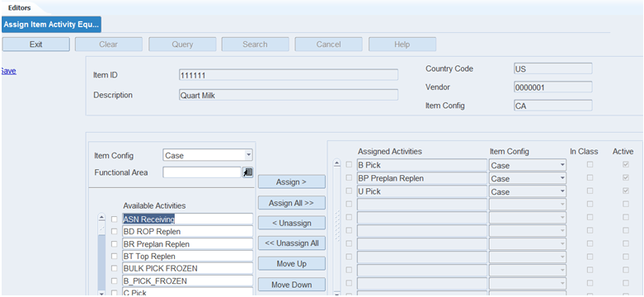Click the Available Activities scroll up arrow
The height and width of the screenshot is (297, 644).
[101, 218]
